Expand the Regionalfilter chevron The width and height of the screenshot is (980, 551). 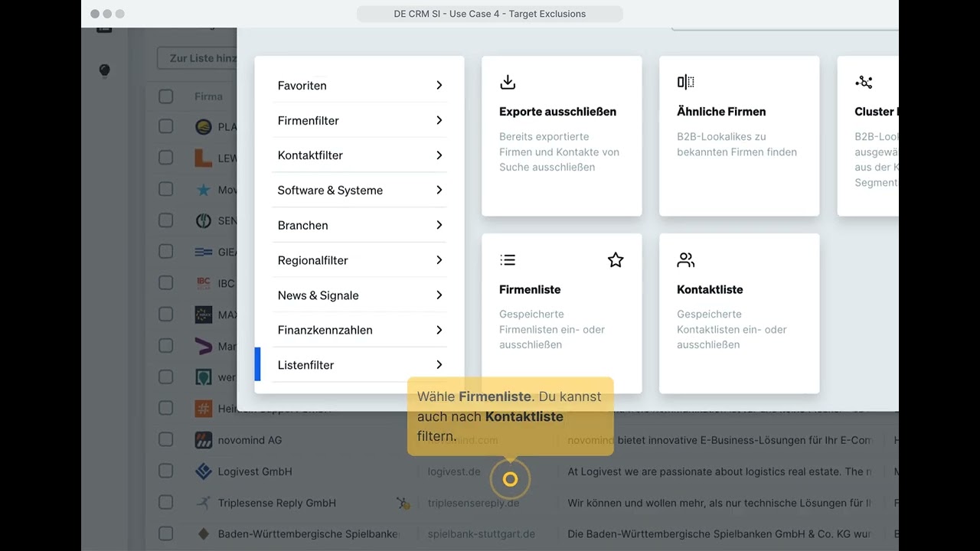pyautogui.click(x=439, y=260)
